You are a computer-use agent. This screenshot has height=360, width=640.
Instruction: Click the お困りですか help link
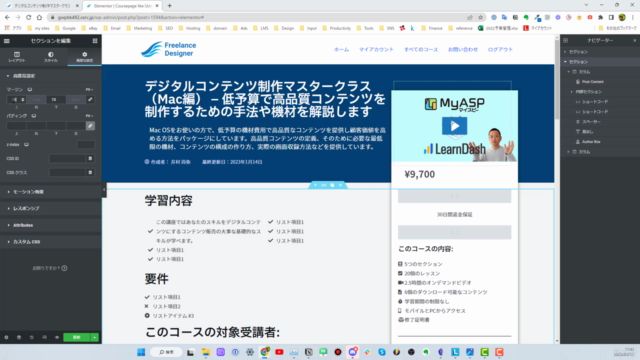point(50,268)
